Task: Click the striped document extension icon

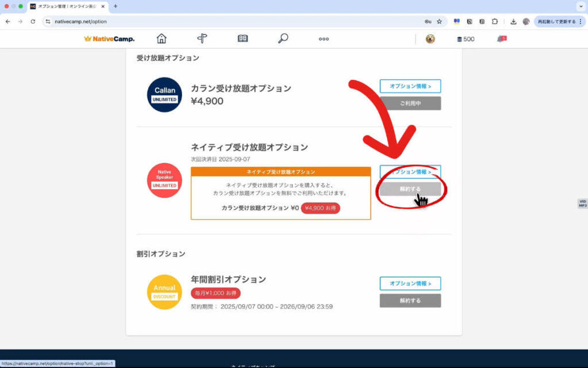Action: tap(482, 21)
